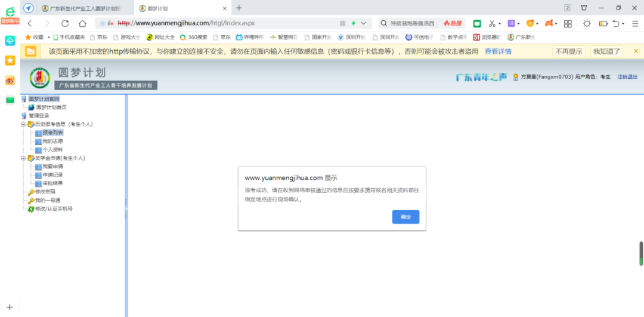This screenshot has height=317, width=644.
Task: Select 我的志愿 in the tree
Action: [52, 141]
